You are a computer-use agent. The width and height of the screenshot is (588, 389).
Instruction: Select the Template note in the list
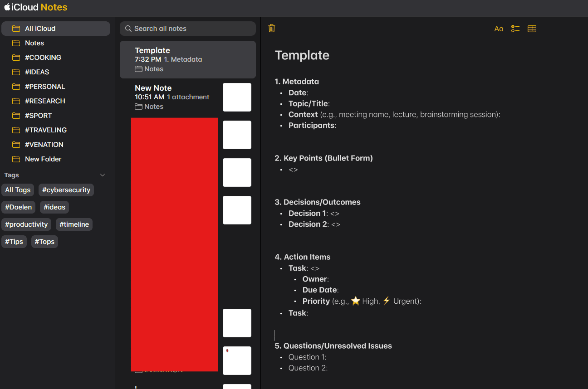[188, 59]
